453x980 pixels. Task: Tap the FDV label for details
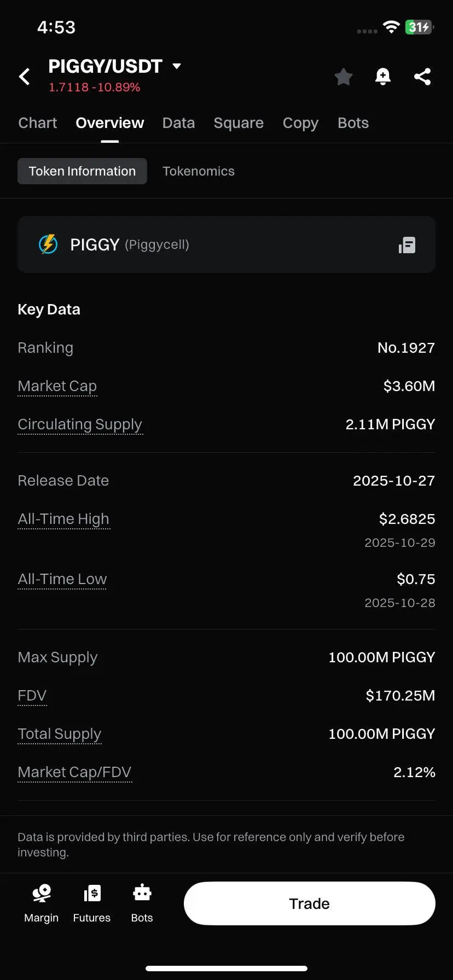point(32,696)
